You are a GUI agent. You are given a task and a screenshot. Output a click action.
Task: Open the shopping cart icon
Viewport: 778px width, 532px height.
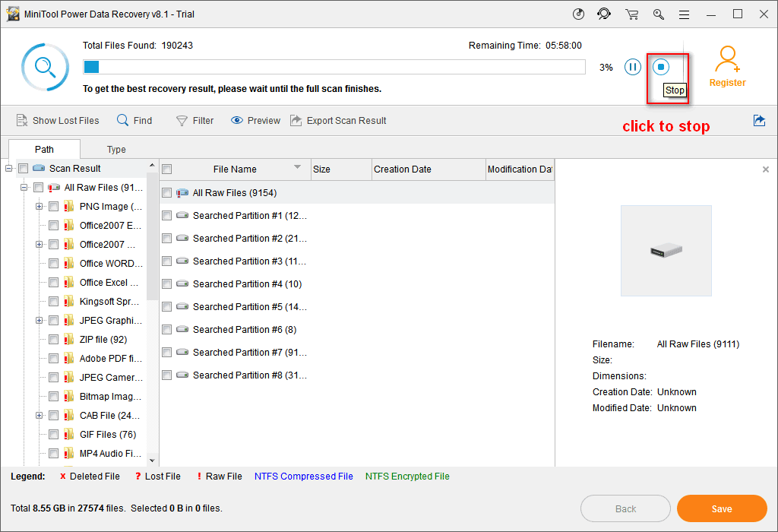click(x=631, y=14)
